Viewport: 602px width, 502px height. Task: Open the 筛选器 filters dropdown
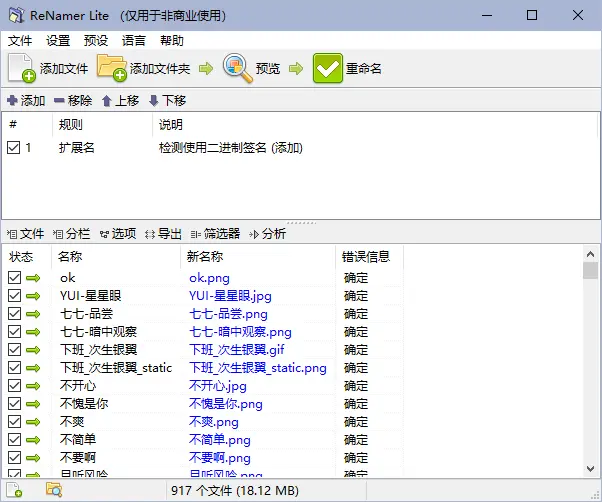[x=215, y=234]
